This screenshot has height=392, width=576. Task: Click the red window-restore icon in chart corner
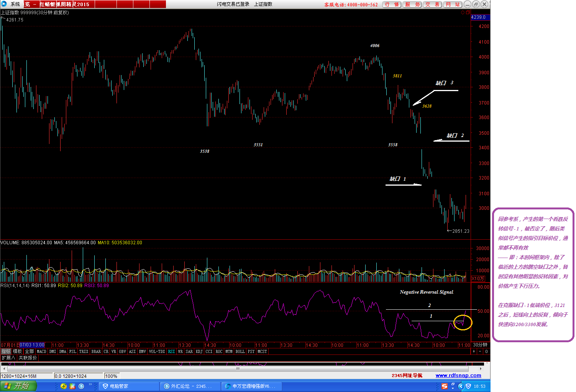468,13
